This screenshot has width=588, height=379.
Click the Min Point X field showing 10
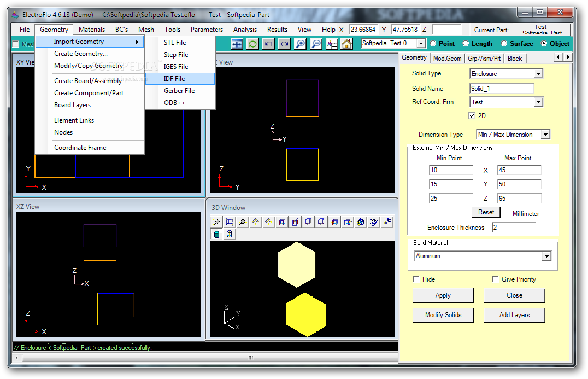click(451, 170)
